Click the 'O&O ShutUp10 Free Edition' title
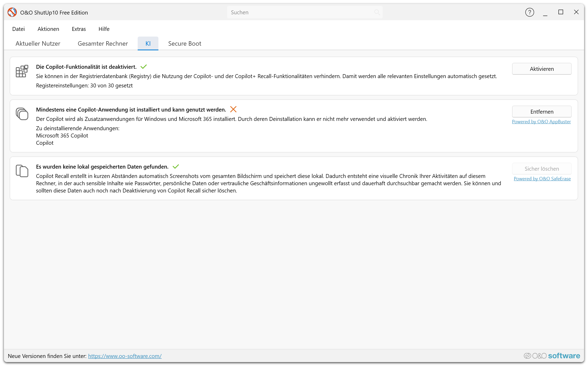 (x=54, y=12)
